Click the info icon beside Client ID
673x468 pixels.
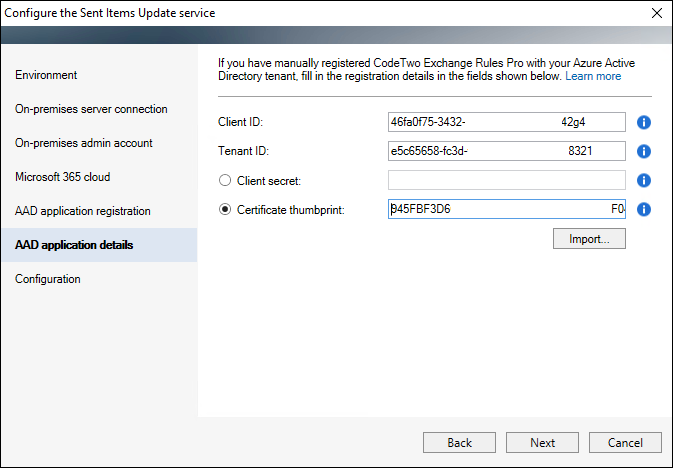[x=643, y=122]
